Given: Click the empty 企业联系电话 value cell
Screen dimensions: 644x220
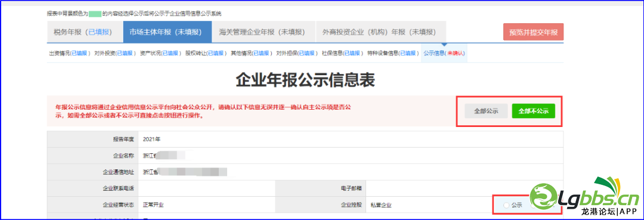Looking at the screenshot, I should (x=206, y=188).
